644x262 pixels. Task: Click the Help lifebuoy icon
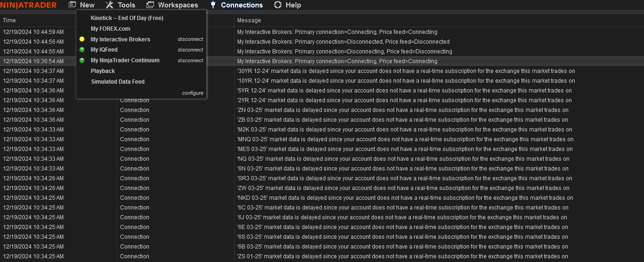click(278, 5)
